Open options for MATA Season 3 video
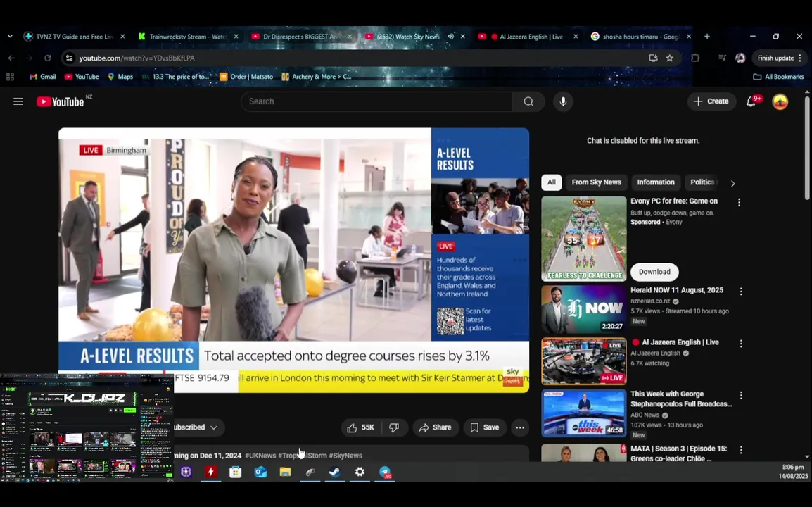 pyautogui.click(x=741, y=450)
